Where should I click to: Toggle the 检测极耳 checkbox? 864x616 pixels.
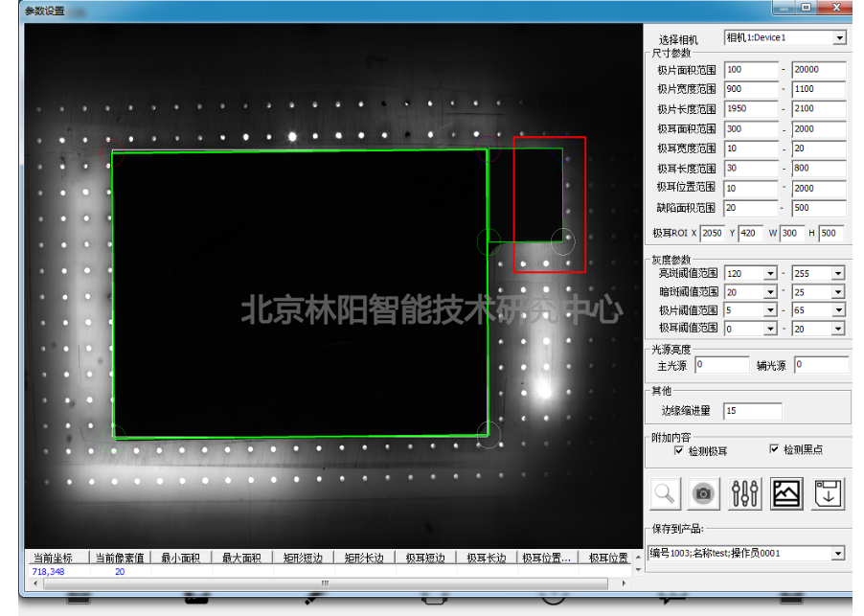(679, 450)
